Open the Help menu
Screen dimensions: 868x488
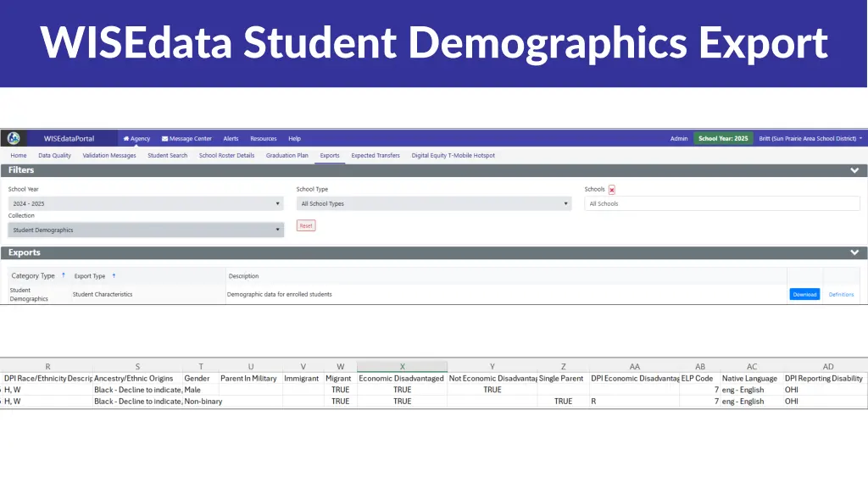pos(294,138)
